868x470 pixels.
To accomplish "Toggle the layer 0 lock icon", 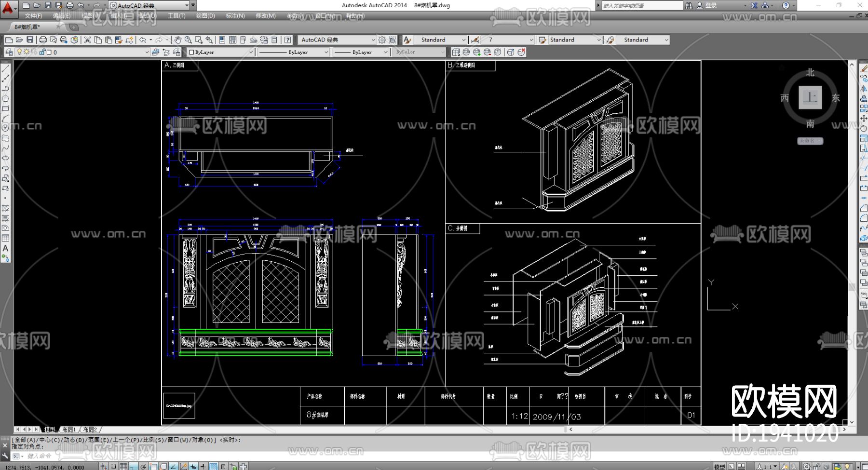I will (42, 52).
